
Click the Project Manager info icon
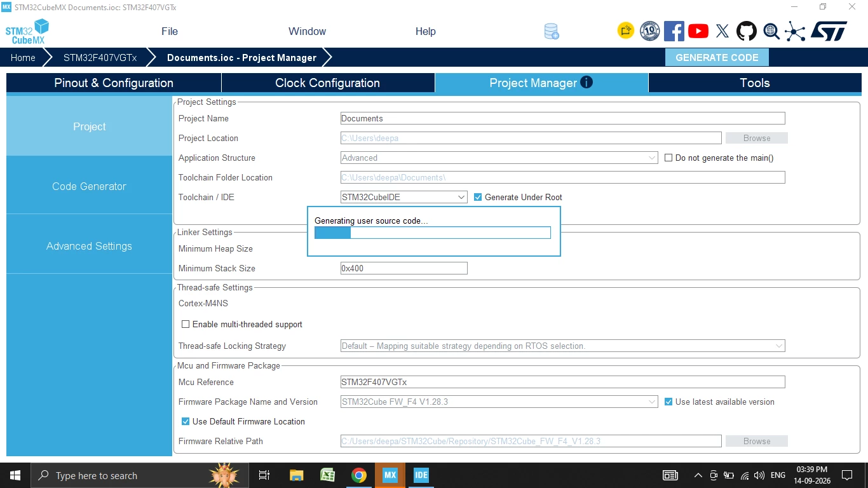587,82
